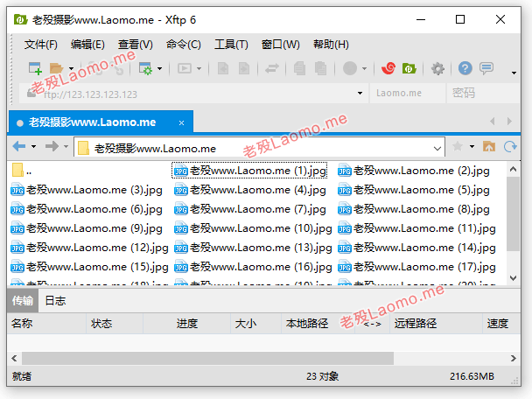532x399 pixels.
Task: Open the 帮助(H) menu
Action: pyautogui.click(x=331, y=45)
